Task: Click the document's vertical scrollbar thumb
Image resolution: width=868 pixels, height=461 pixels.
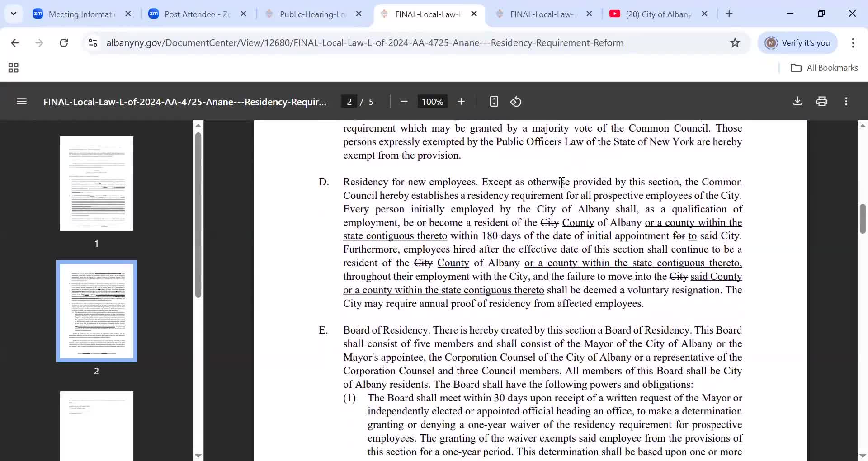Action: point(862,219)
